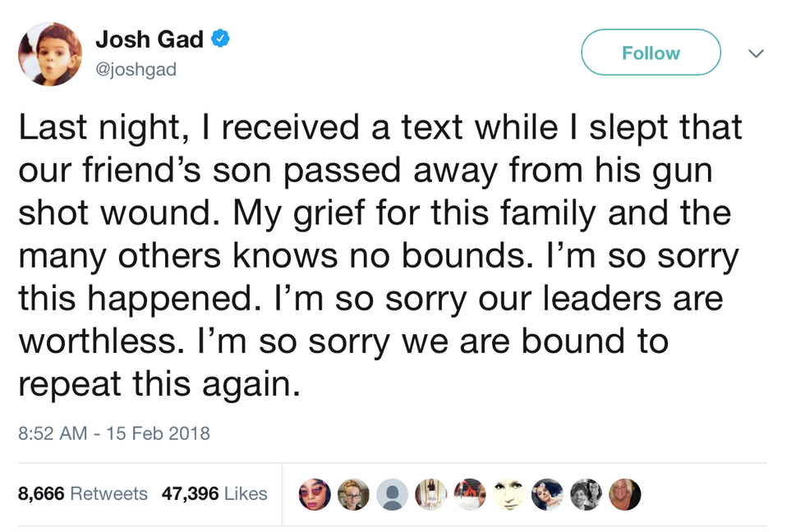The image size is (805, 532).
Task: Click the liker avatar with glasses and hair bun
Action: pos(354,494)
